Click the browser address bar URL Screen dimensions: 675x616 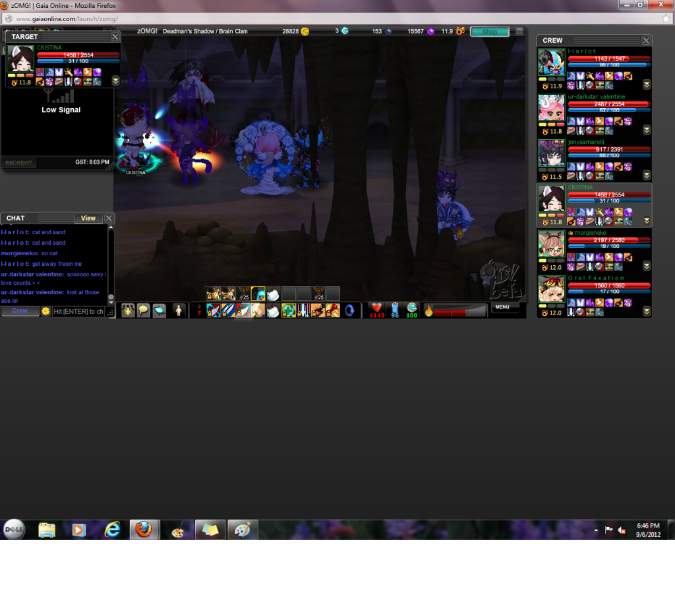point(67,19)
